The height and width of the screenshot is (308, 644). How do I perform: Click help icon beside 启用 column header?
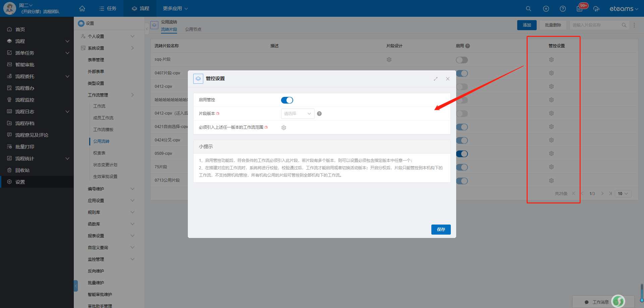(x=468, y=46)
